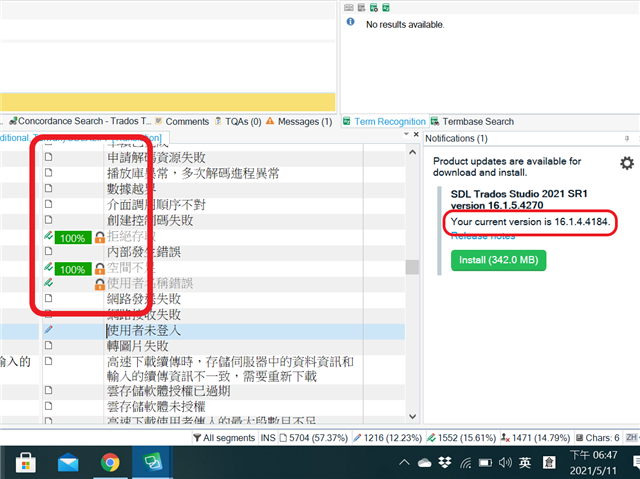Click status icon of 申請解碼資源失敗 segment
Image resolution: width=640 pixels, height=479 pixels.
[48, 157]
